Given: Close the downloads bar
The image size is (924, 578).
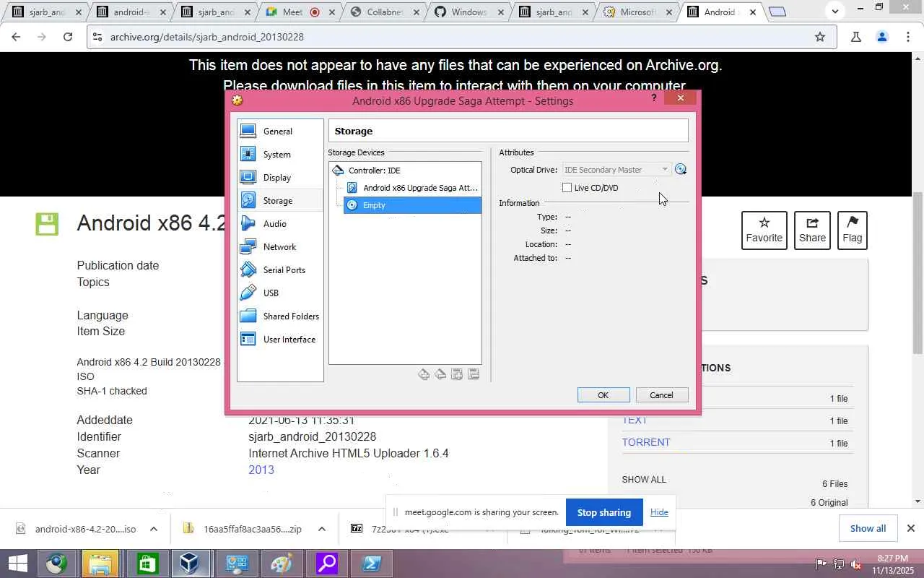Looking at the screenshot, I should click(911, 528).
